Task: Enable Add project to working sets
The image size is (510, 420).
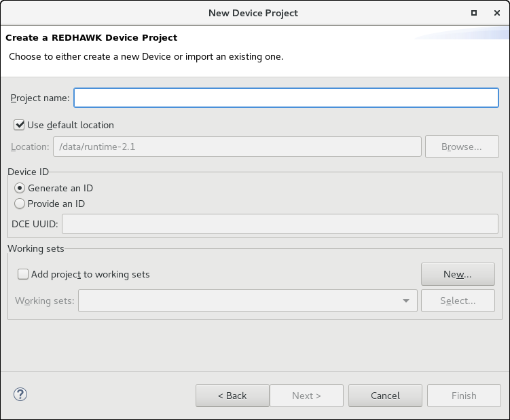Action: [x=24, y=274]
